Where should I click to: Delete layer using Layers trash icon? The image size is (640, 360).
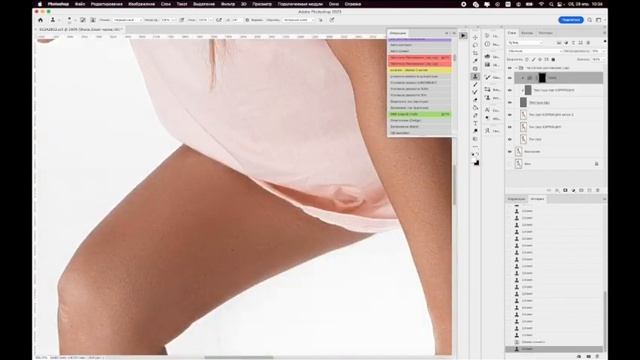tap(598, 190)
